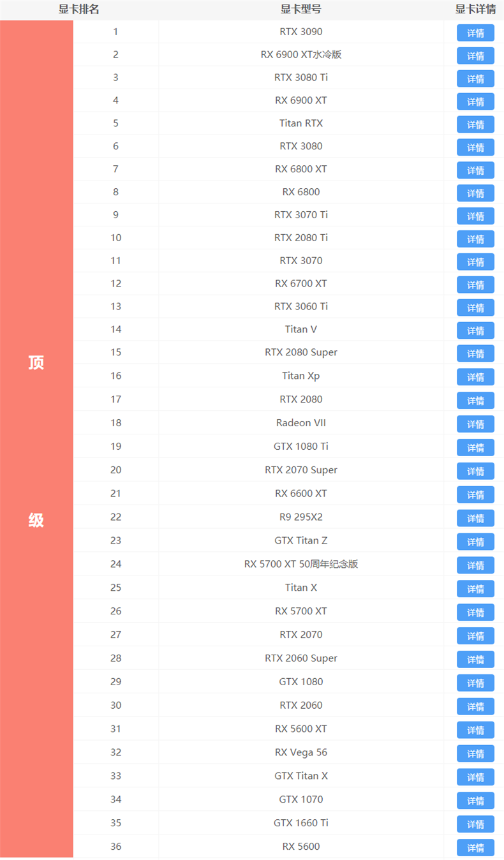Open details for RTX 3090
This screenshot has width=504, height=860.
475,33
